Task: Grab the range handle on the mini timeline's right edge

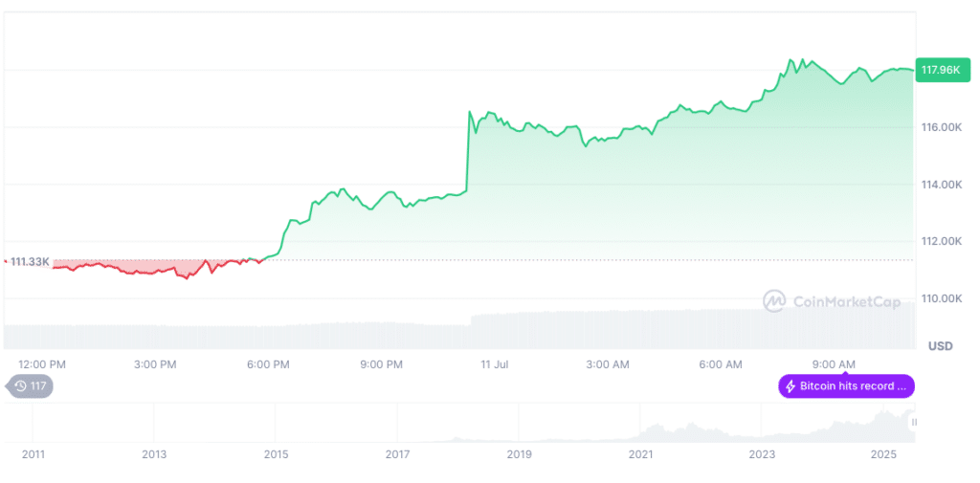Action: pyautogui.click(x=913, y=422)
